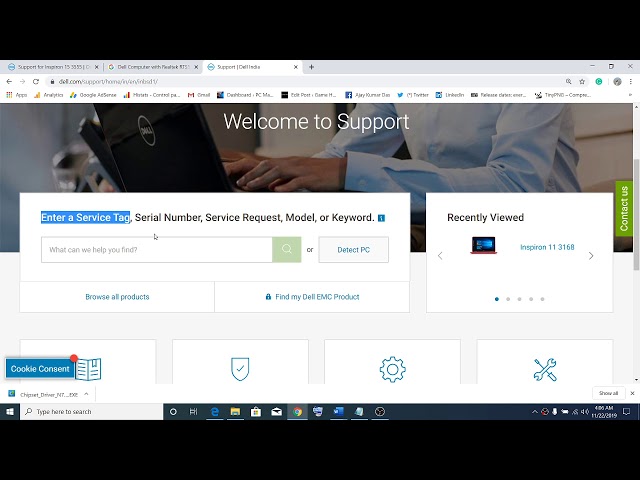640x480 pixels.
Task: Click the Windows Type here to search box
Action: pyautogui.click(x=91, y=411)
